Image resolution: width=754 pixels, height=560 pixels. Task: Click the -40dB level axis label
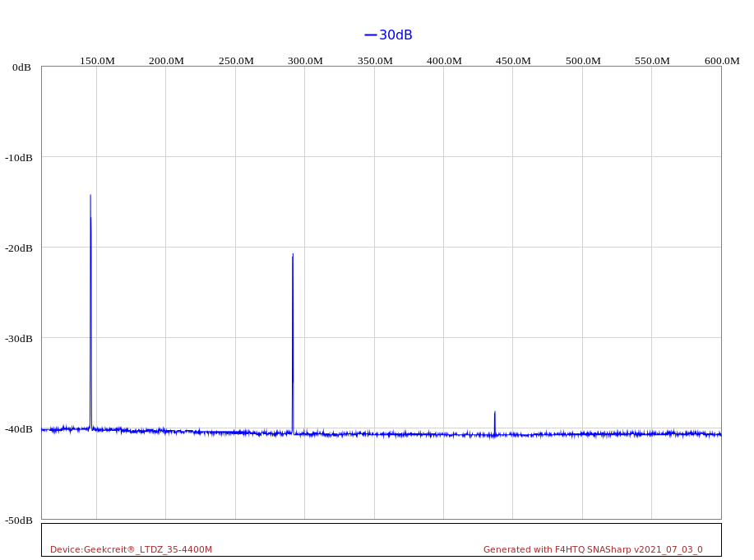click(x=19, y=429)
